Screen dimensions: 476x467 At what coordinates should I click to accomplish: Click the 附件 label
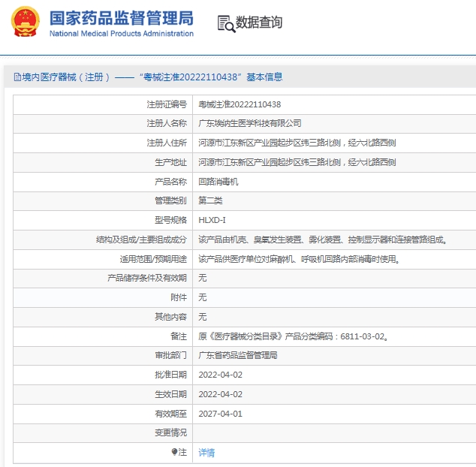click(x=179, y=297)
